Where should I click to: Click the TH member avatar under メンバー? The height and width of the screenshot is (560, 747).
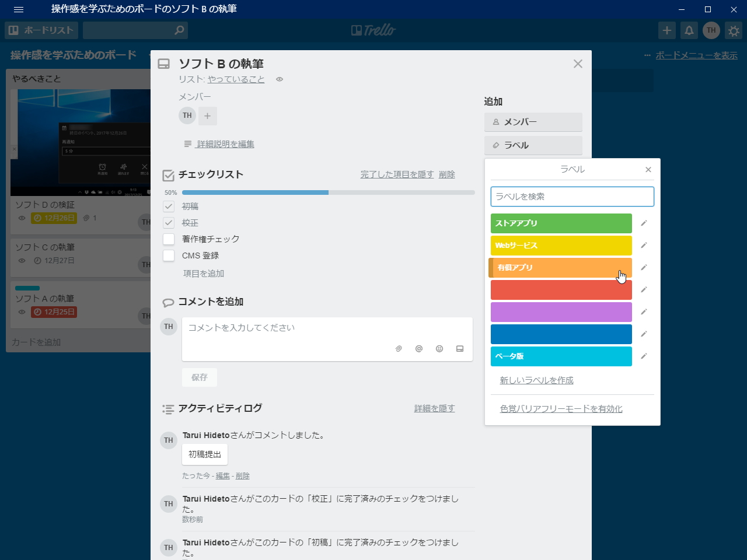point(187,116)
